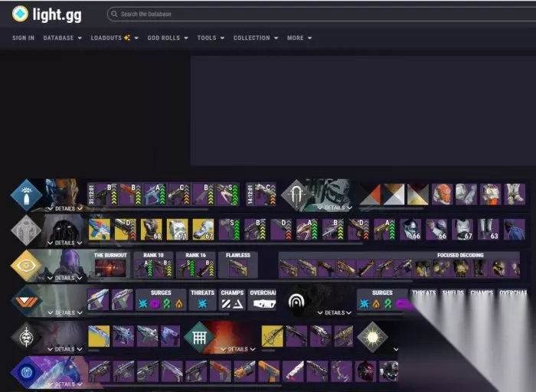Click the white weapon icon under Overcharge
Image resolution: width=536 pixels, height=392 pixels.
click(264, 304)
